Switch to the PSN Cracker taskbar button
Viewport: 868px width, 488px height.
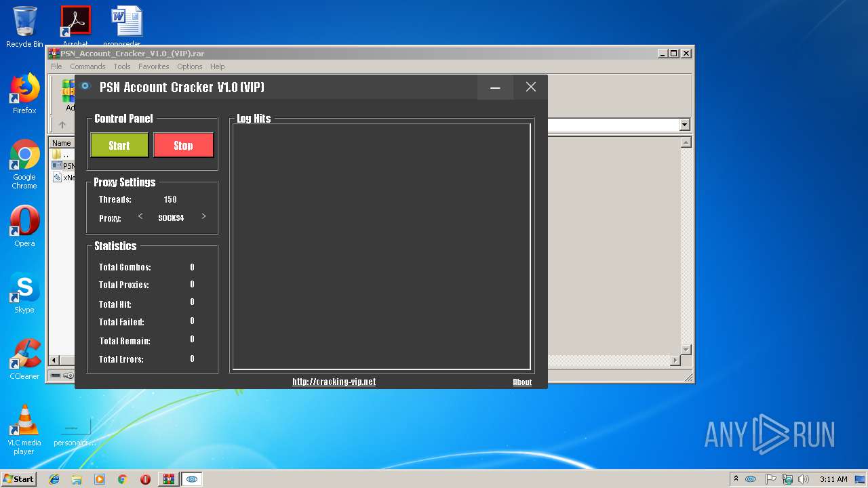pyautogui.click(x=192, y=479)
